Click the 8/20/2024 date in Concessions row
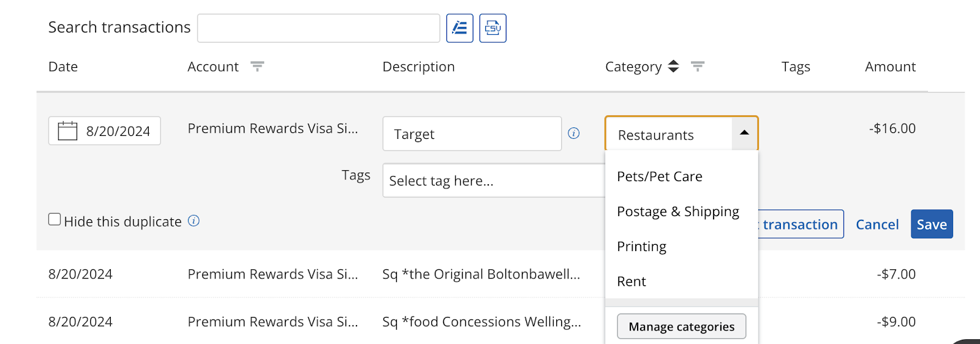This screenshot has width=980, height=344. click(x=80, y=322)
